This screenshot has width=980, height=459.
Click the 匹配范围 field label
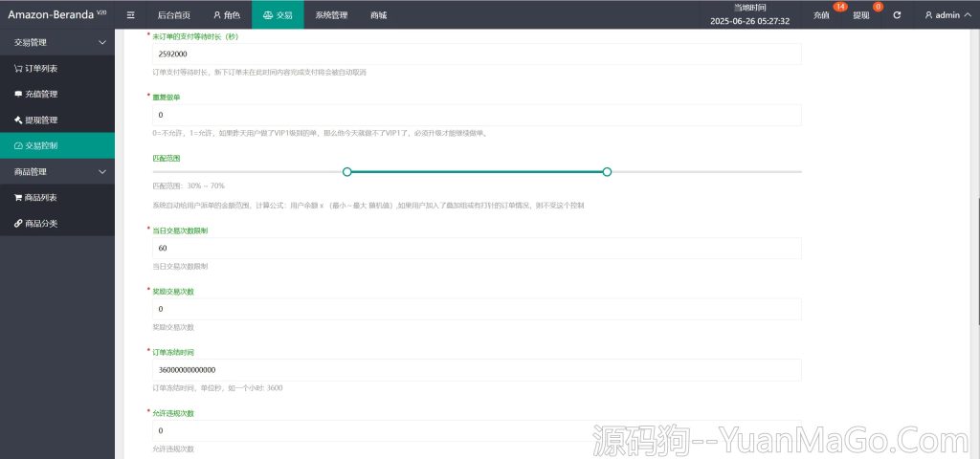(167, 159)
